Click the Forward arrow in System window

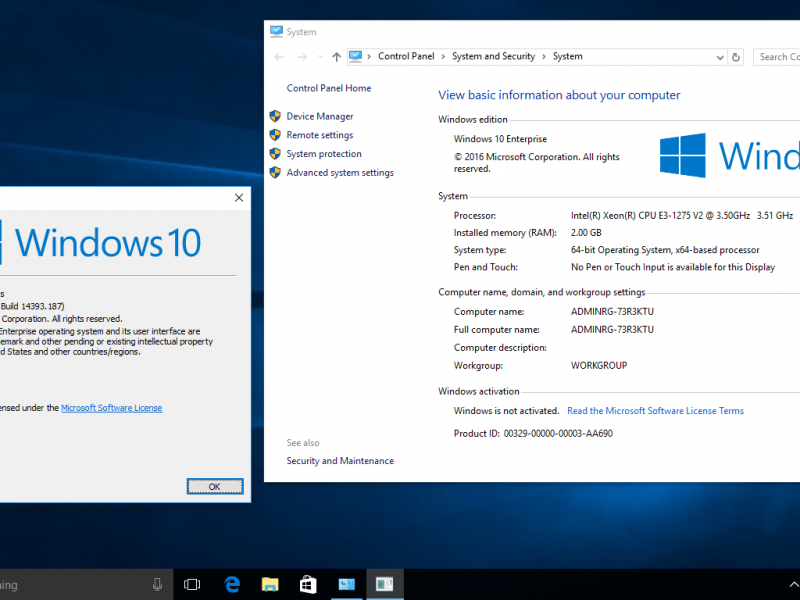[302, 57]
